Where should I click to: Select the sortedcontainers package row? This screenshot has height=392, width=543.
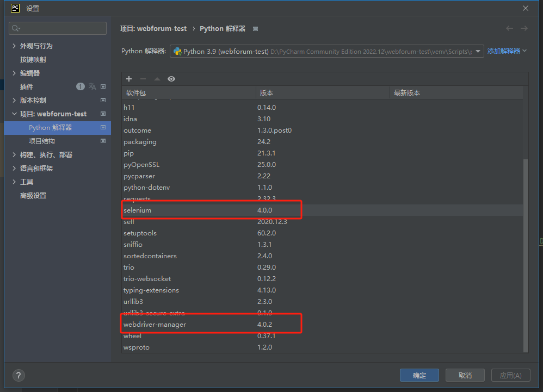pyautogui.click(x=322, y=256)
